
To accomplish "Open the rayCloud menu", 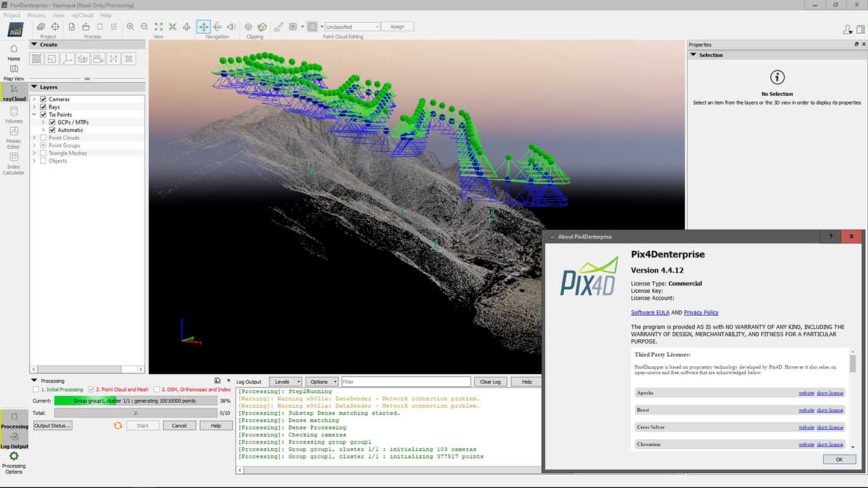I will point(81,15).
